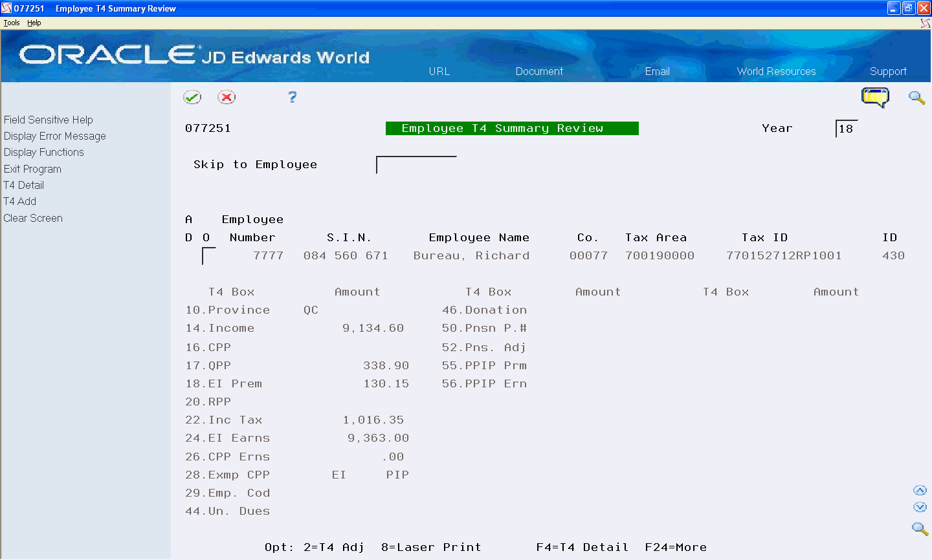
Task: Open the World Resources link
Action: pyautogui.click(x=776, y=71)
